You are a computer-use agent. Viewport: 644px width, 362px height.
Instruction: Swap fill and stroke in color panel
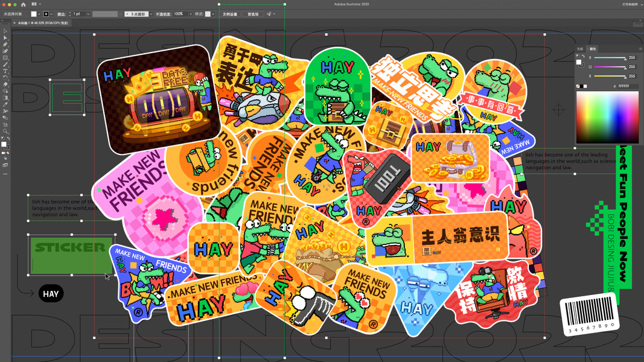[583, 57]
